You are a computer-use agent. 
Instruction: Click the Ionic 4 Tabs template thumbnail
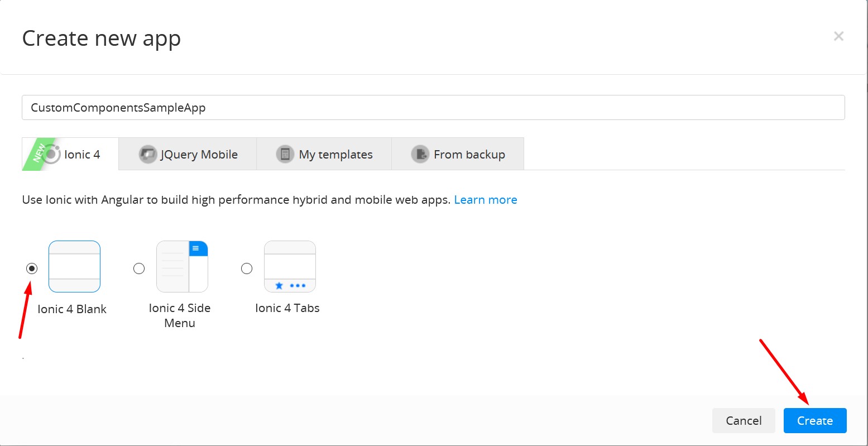290,266
